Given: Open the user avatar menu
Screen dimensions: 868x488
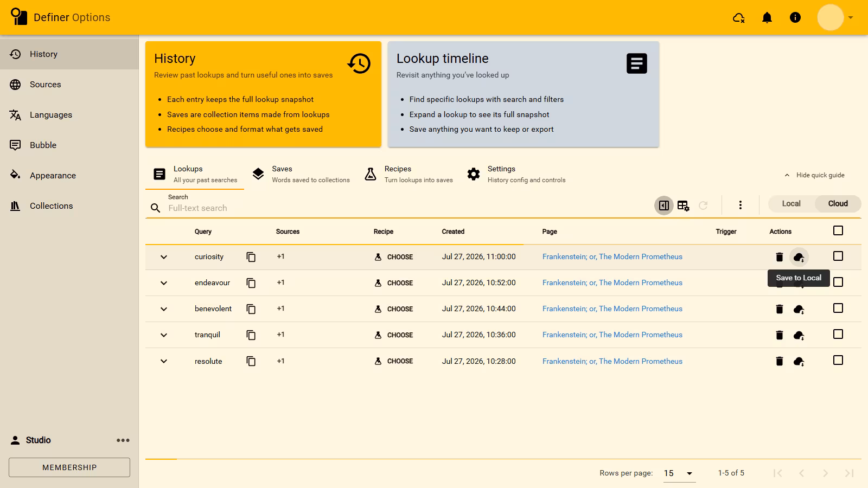Looking at the screenshot, I should point(835,17).
